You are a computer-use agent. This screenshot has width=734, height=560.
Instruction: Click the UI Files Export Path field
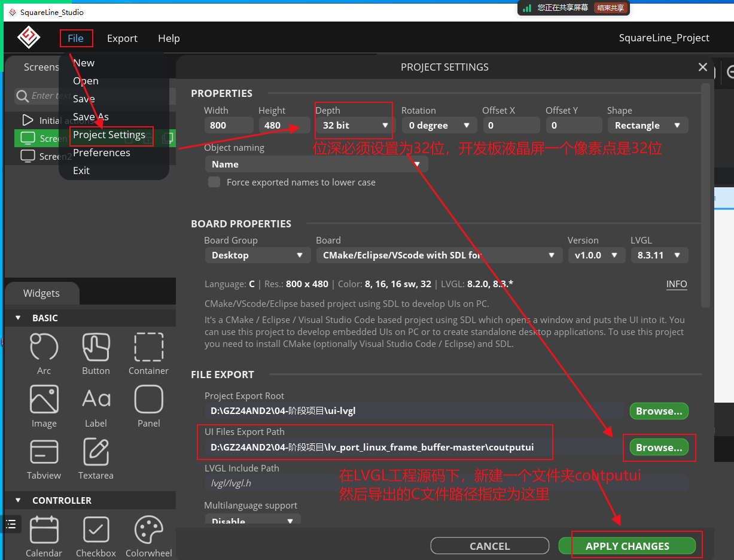point(414,448)
